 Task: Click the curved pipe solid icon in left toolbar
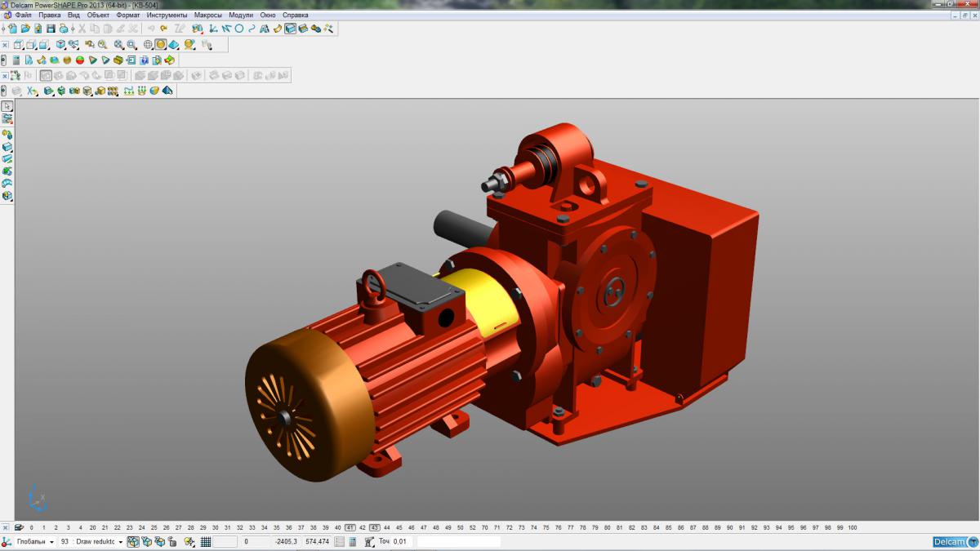7,184
